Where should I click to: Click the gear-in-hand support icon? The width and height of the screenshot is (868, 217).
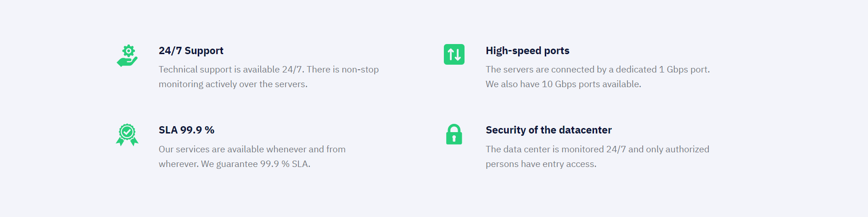(x=127, y=56)
